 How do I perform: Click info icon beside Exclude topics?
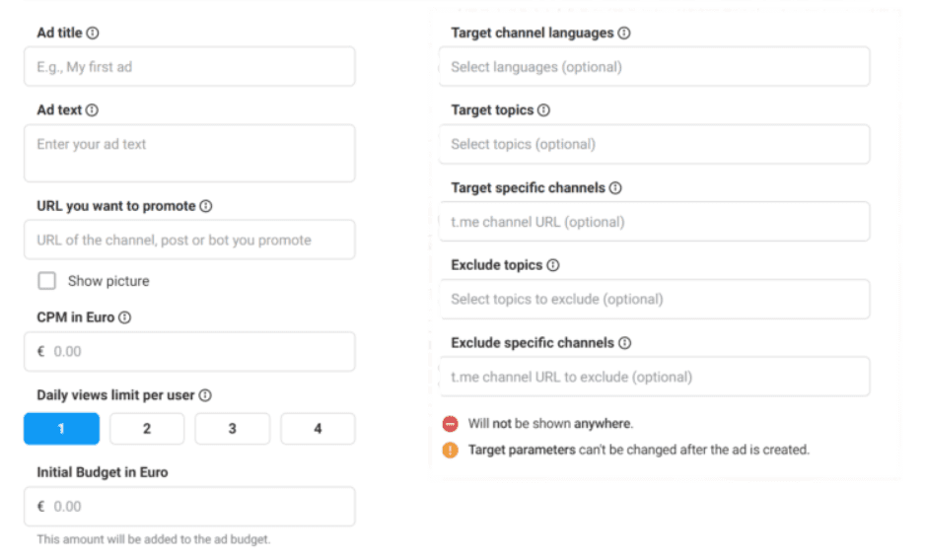point(553,265)
